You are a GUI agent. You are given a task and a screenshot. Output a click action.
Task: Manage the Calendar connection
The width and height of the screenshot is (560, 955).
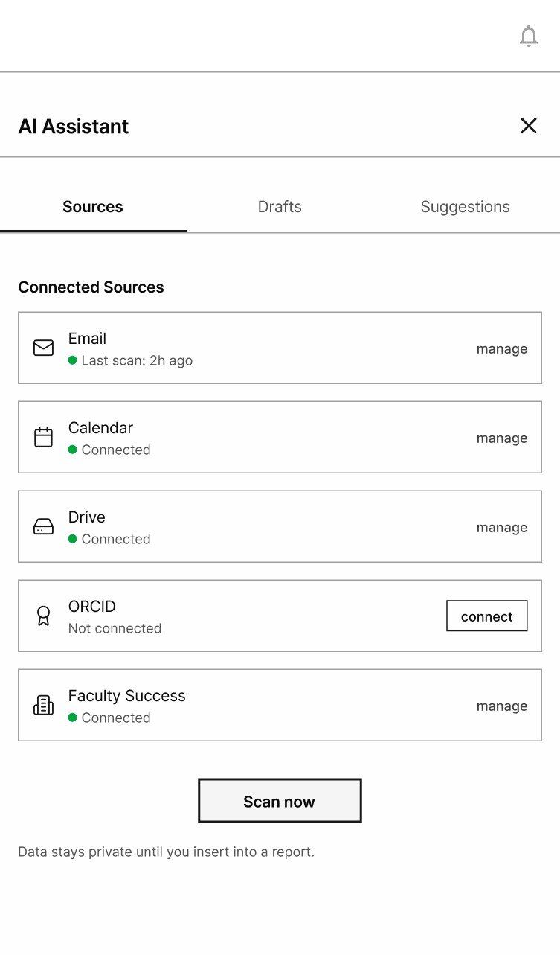(502, 438)
